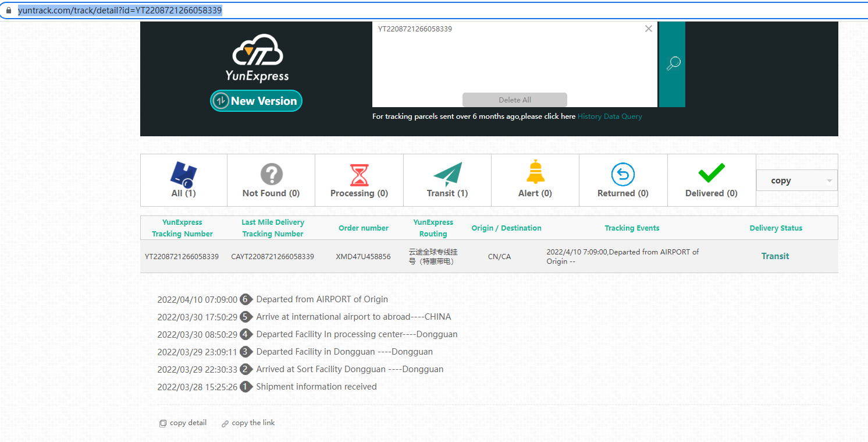The image size is (868, 442).
Task: Select the Transit paper plane icon
Action: pos(447,175)
